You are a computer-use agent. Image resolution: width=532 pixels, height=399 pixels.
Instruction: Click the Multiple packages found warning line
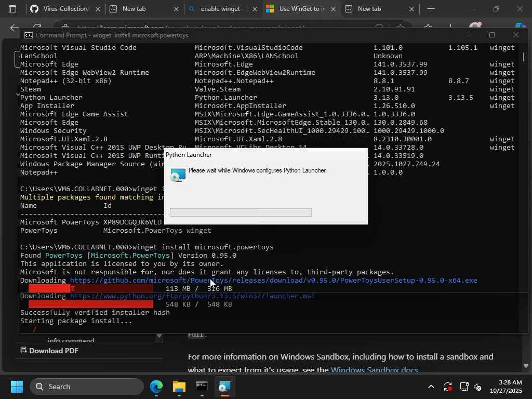[x=92, y=197]
